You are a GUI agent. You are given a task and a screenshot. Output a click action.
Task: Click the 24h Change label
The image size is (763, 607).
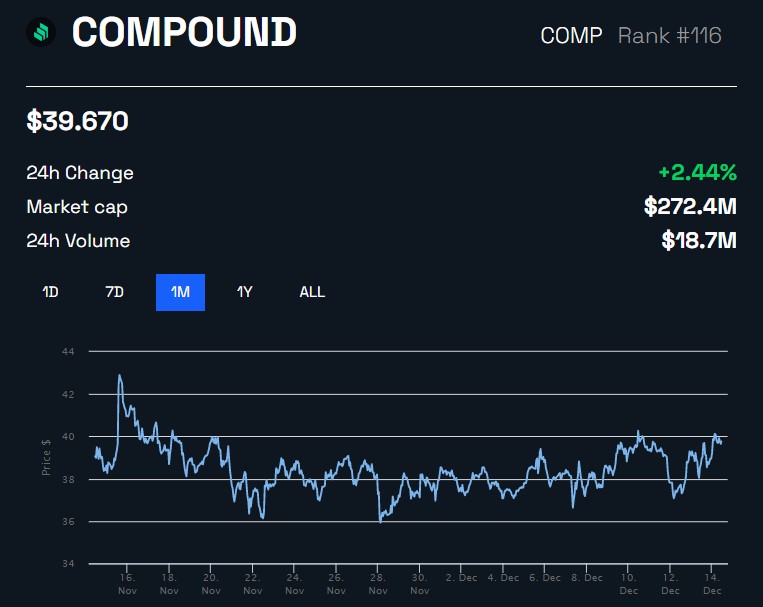80,173
